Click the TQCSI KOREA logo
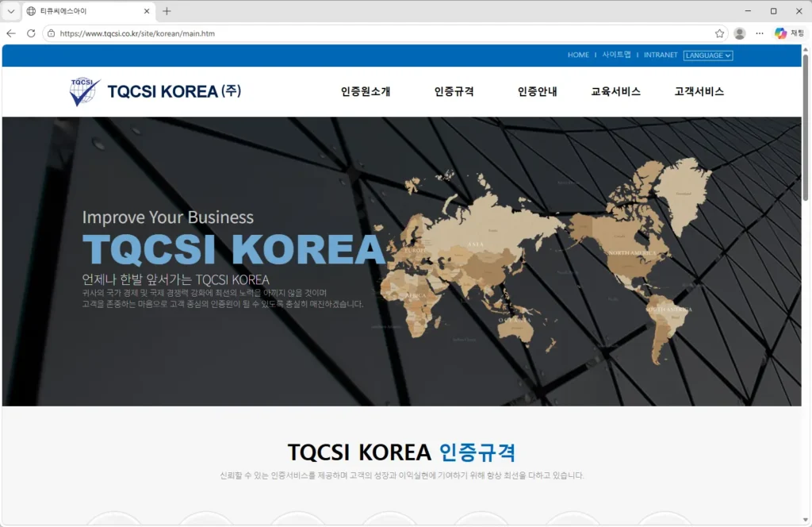Viewport: 812px width, 527px height. point(155,91)
